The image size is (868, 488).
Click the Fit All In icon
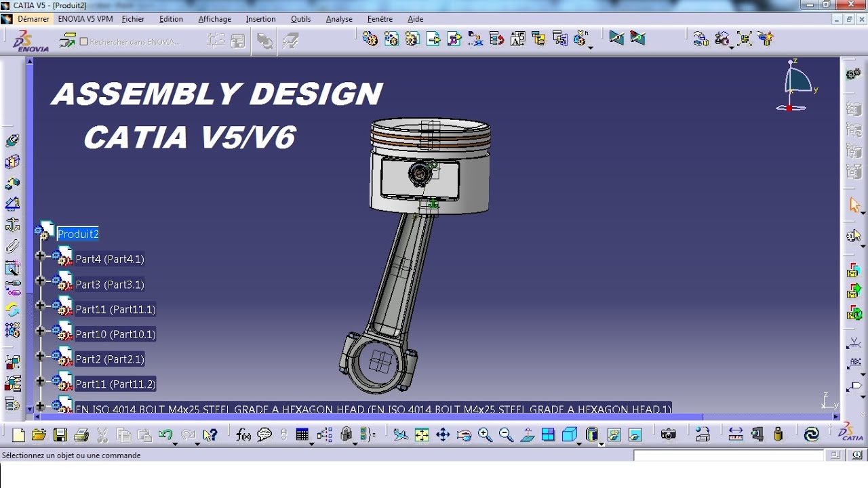[422, 435]
